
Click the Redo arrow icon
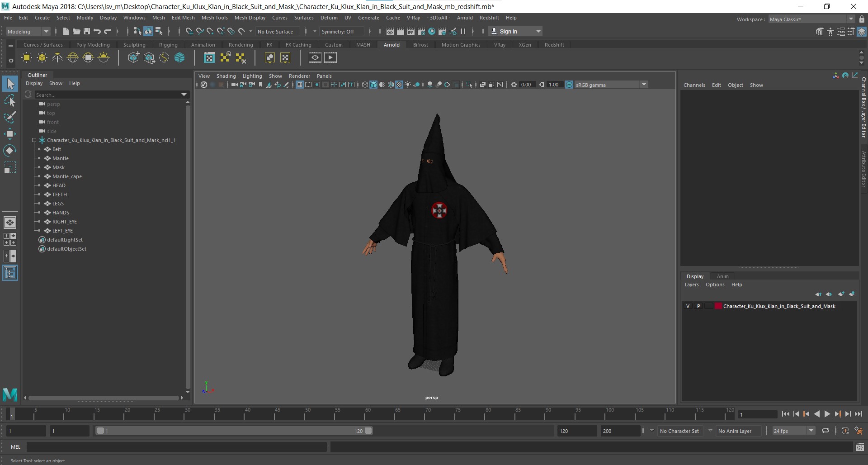point(108,31)
